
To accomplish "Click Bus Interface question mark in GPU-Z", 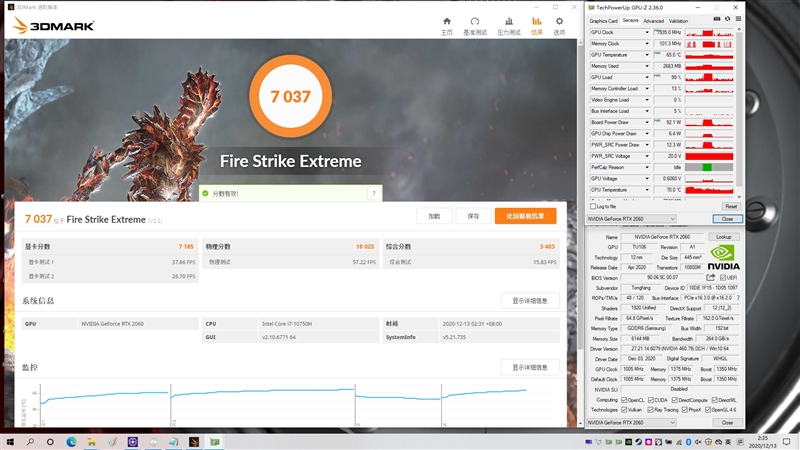I will click(x=738, y=298).
